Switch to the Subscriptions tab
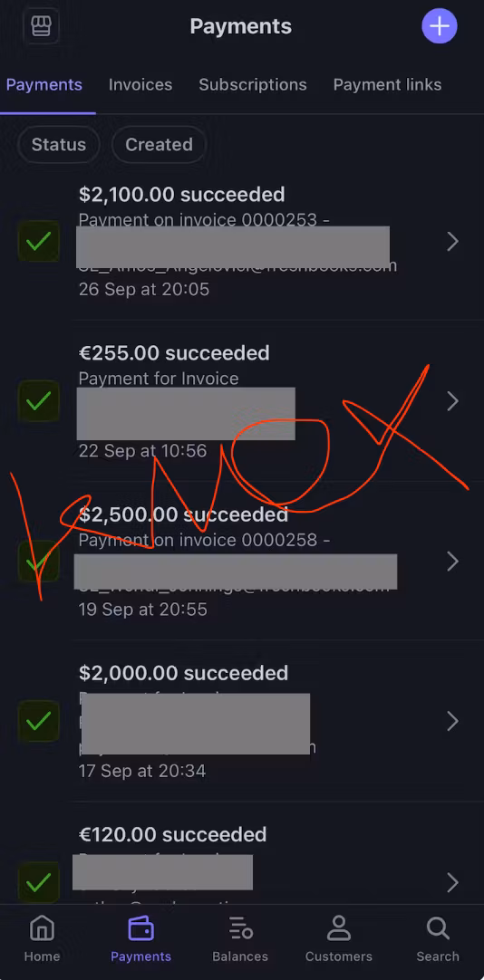This screenshot has width=484, height=980. (x=253, y=84)
